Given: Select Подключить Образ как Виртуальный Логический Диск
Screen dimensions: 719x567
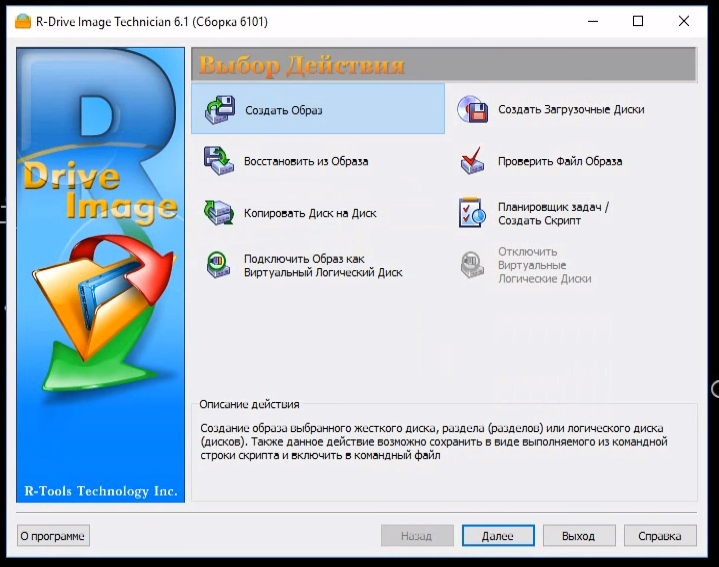Looking at the screenshot, I should pyautogui.click(x=323, y=265).
